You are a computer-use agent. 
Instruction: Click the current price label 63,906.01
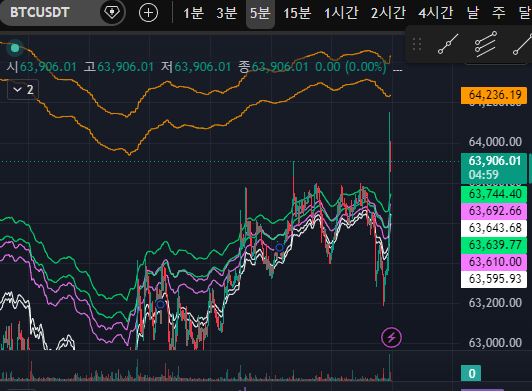[494, 168]
